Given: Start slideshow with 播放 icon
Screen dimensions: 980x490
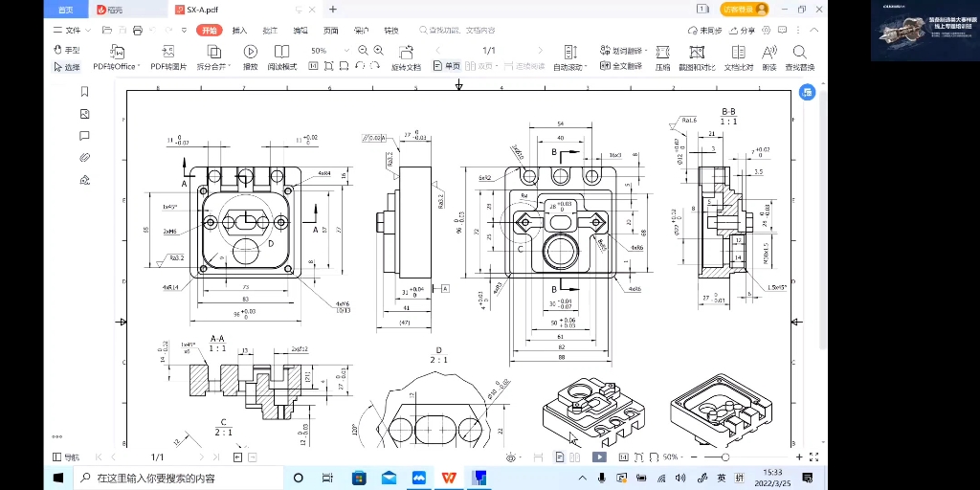Looking at the screenshot, I should tap(250, 52).
